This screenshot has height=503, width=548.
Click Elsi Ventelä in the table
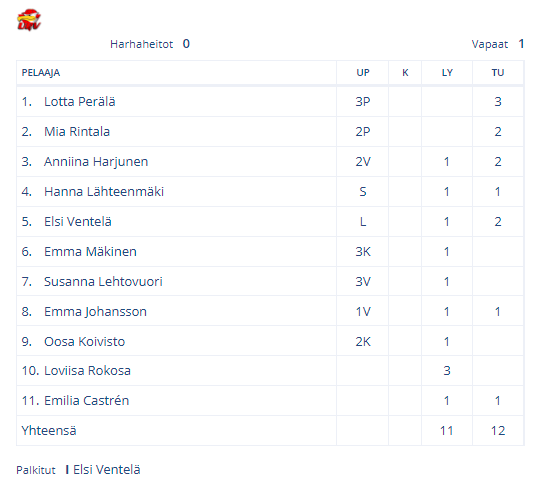click(x=78, y=222)
